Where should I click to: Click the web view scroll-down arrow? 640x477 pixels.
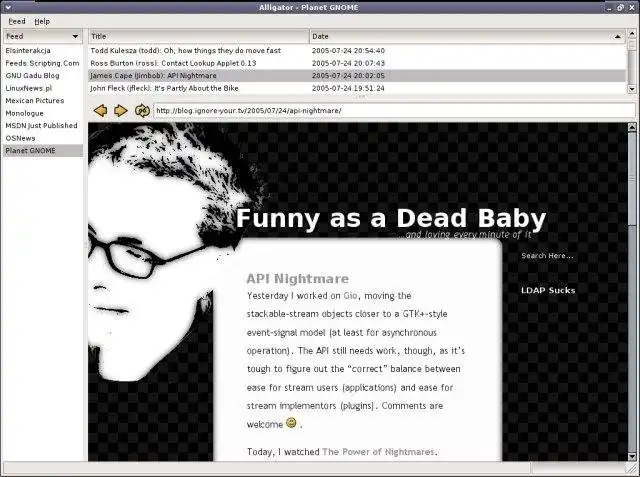[x=632, y=456]
